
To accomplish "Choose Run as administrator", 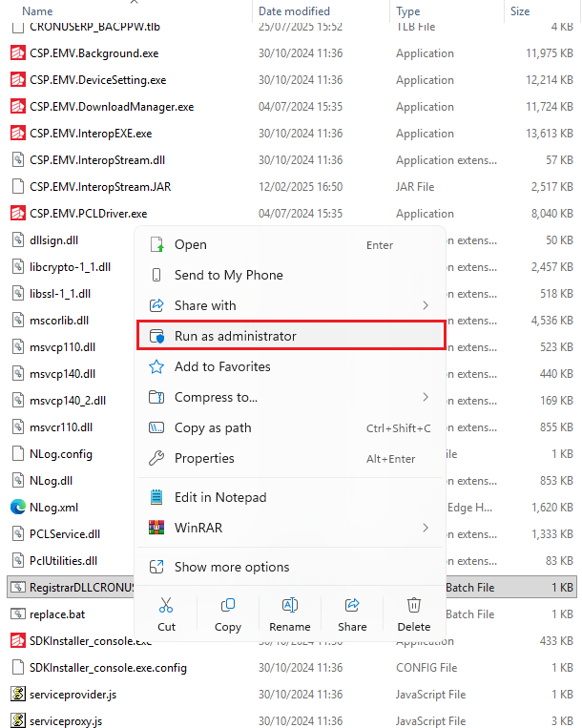I will (x=235, y=336).
